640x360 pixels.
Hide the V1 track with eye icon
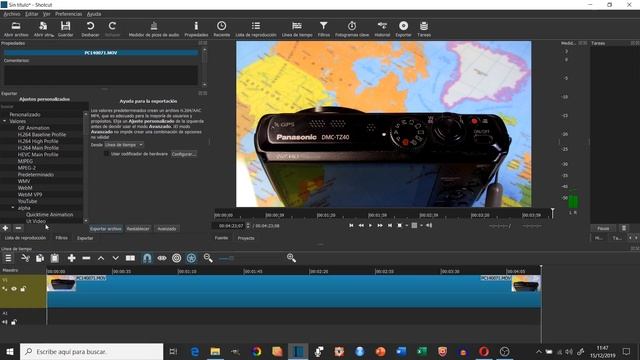14,289
